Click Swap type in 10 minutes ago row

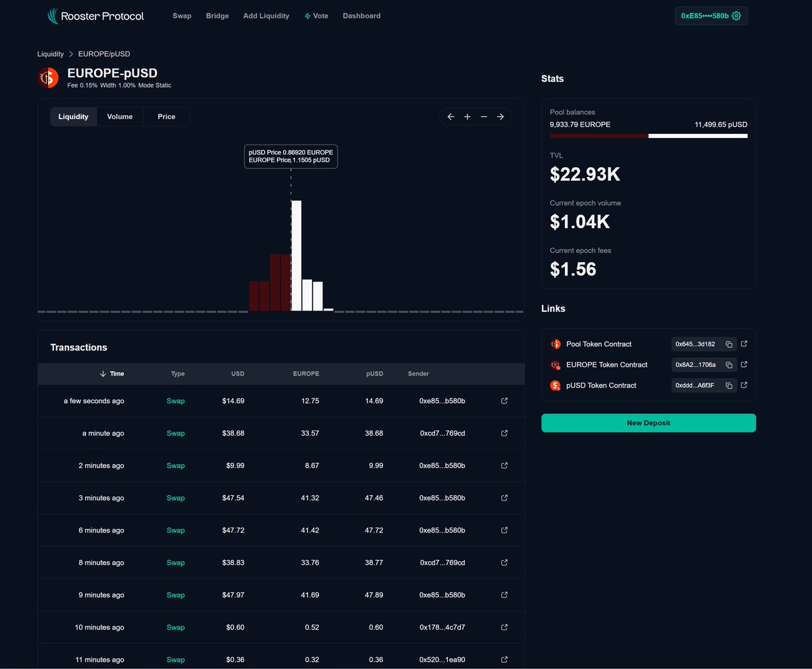point(175,627)
